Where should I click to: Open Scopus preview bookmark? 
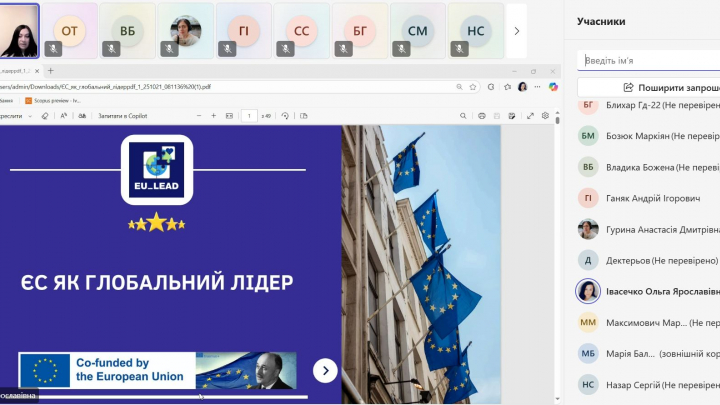point(53,101)
